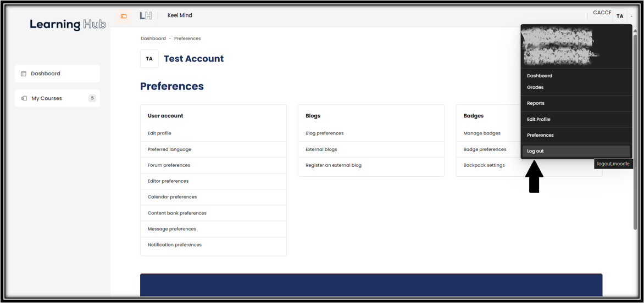This screenshot has height=303, width=644.
Task: Open Content bank preferences
Action: pos(177,213)
